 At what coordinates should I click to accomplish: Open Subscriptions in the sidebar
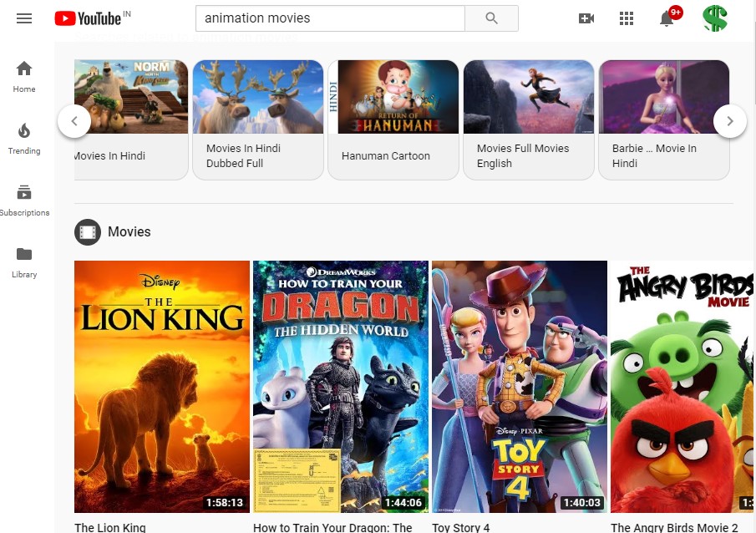[24, 201]
